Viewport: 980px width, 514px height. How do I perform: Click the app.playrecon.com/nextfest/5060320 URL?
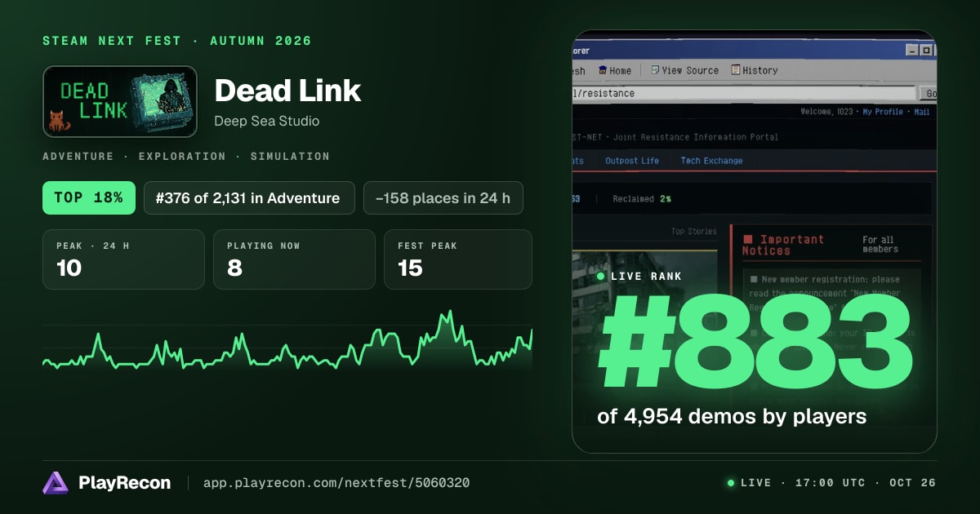coord(336,483)
